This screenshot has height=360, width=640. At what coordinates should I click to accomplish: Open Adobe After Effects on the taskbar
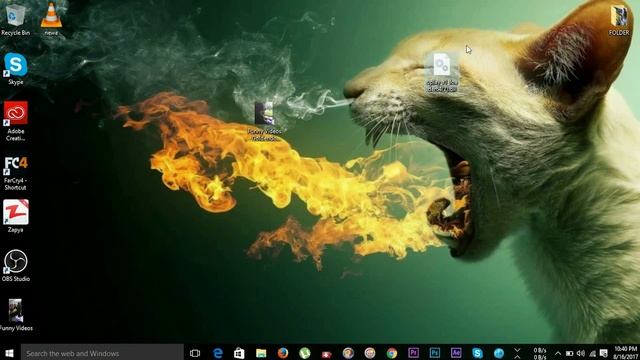[456, 352]
